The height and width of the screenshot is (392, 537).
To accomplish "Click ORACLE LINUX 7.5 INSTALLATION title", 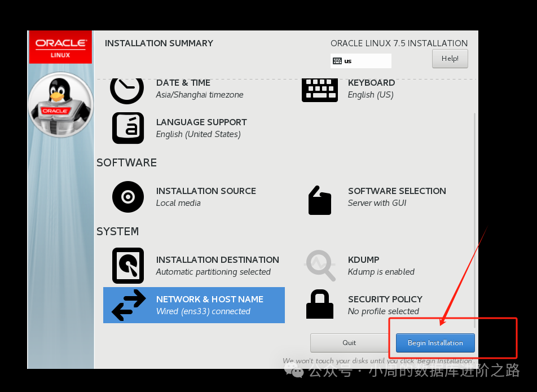I will pos(399,43).
